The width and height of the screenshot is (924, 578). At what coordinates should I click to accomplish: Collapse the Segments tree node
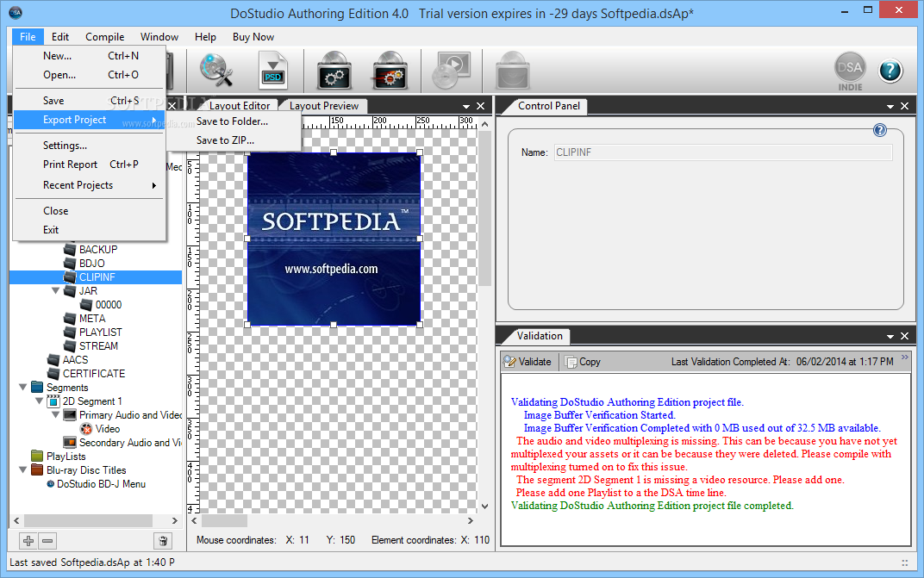23,387
